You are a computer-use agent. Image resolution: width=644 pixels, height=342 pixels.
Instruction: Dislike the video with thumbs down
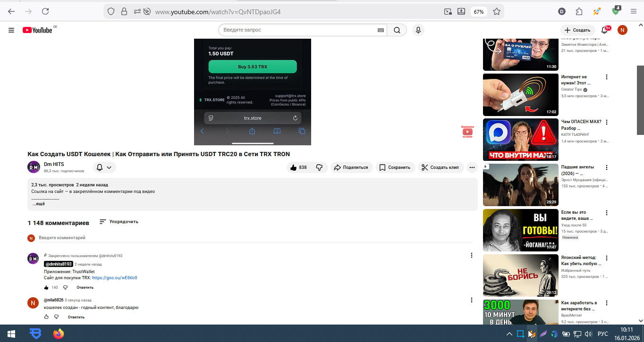(320, 167)
